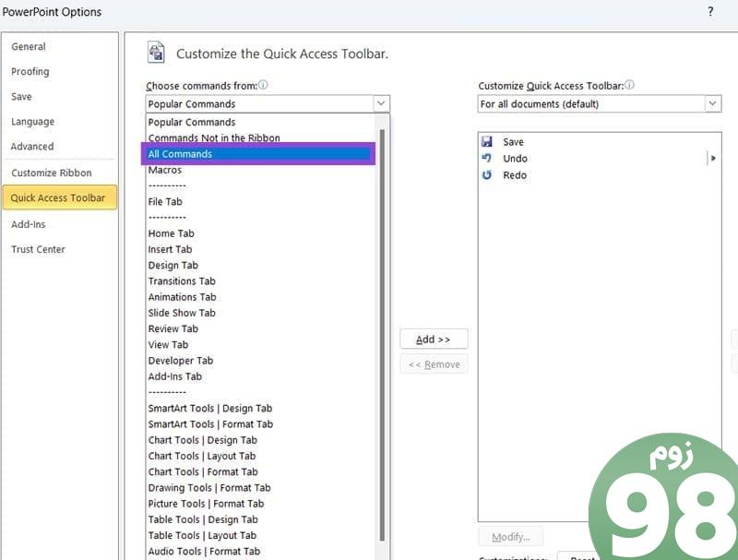
Task: Pick Insert Tab in the list
Action: pyautogui.click(x=261, y=249)
